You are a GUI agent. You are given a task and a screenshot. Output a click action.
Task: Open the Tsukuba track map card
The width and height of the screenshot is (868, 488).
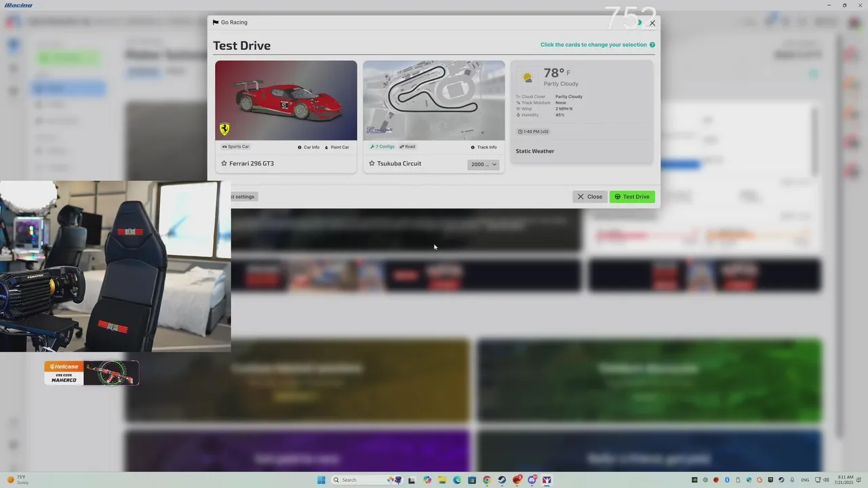[434, 100]
